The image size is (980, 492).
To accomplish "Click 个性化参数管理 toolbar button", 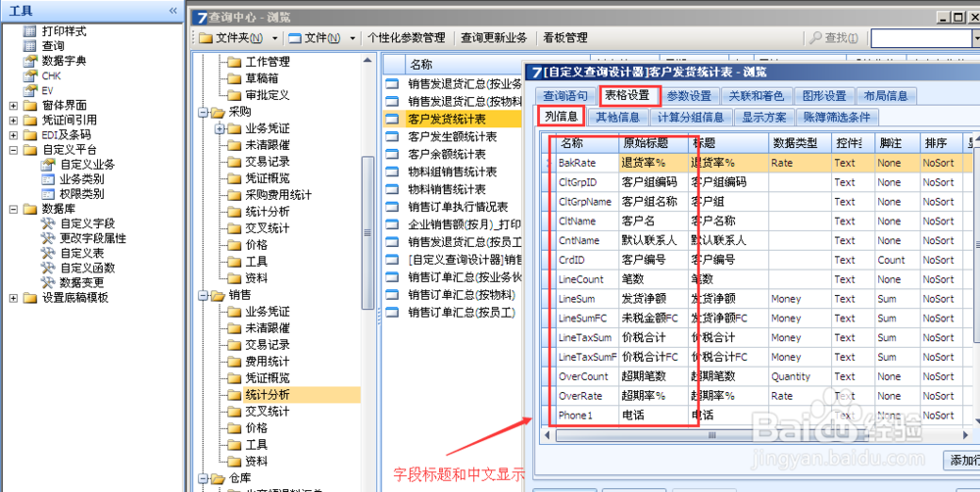I will pyautogui.click(x=407, y=38).
